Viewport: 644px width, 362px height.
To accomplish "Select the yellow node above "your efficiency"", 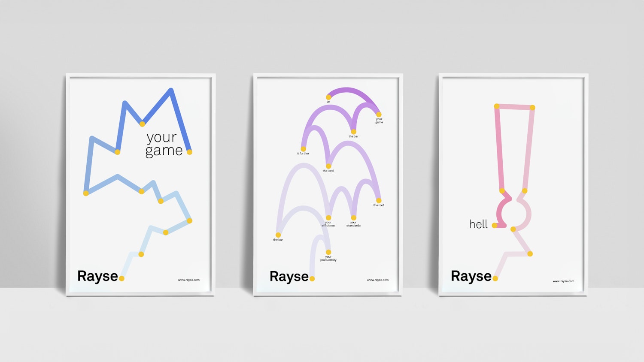I will 328,217.
